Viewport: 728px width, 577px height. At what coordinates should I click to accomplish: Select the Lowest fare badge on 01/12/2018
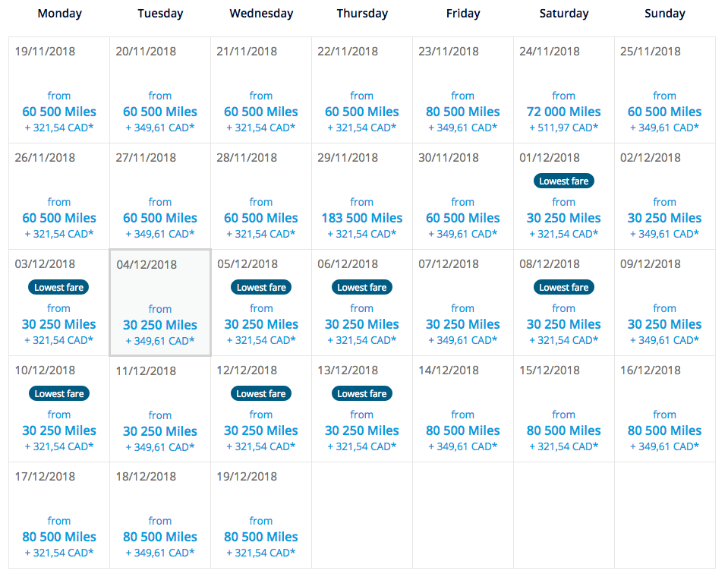pos(563,181)
